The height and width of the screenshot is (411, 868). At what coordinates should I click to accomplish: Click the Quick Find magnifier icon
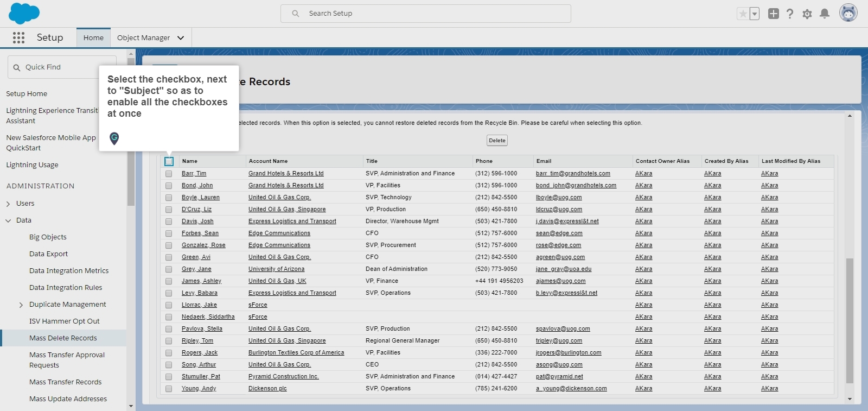coord(17,68)
